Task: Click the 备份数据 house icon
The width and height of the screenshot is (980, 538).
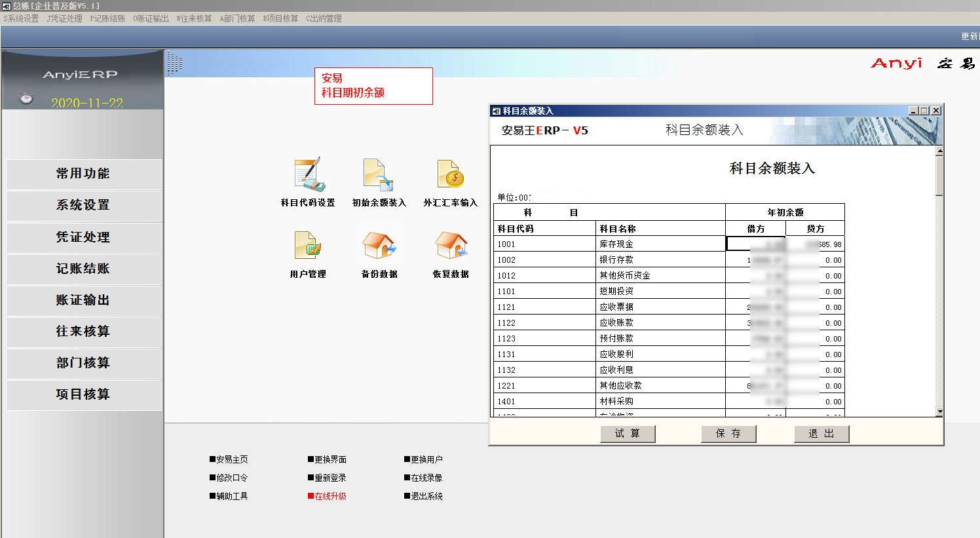Action: 379,246
